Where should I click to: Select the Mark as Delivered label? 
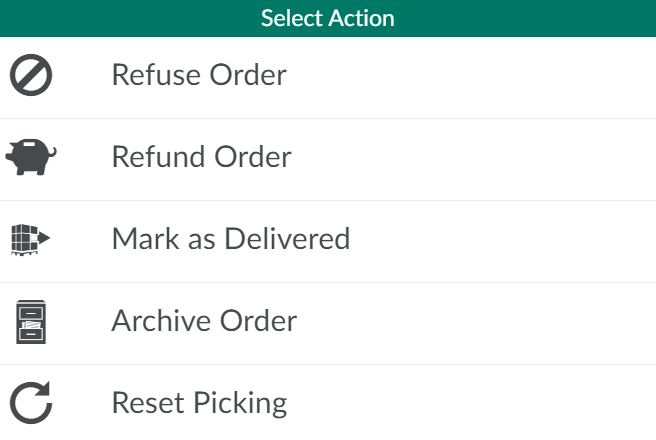[230, 239]
